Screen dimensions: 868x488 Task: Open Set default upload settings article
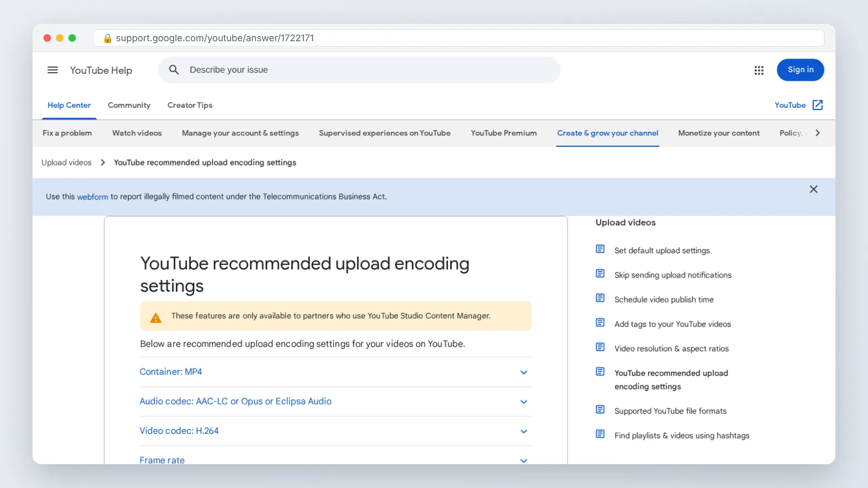pos(662,251)
